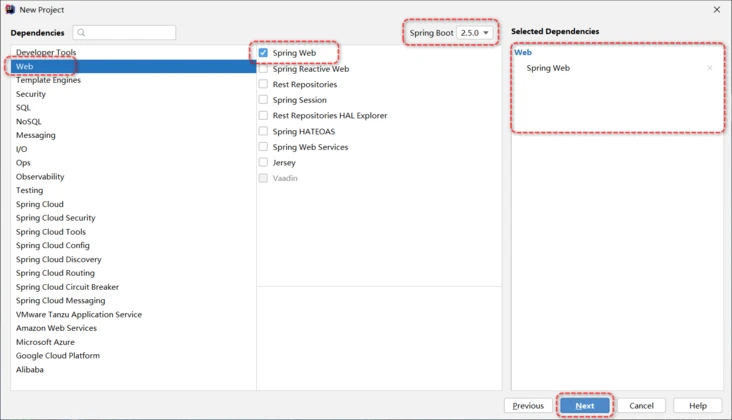This screenshot has width=732, height=420.
Task: Open the Amazon Web Services category
Action: (x=134, y=328)
